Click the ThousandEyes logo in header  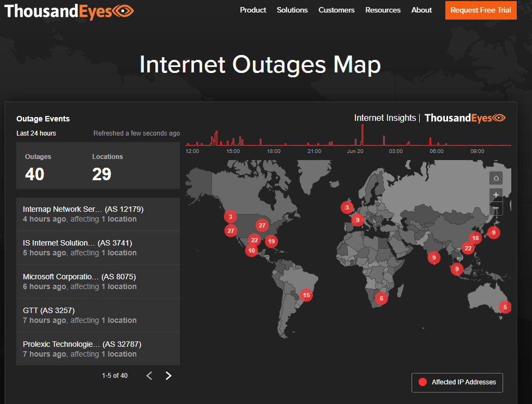coord(69,10)
